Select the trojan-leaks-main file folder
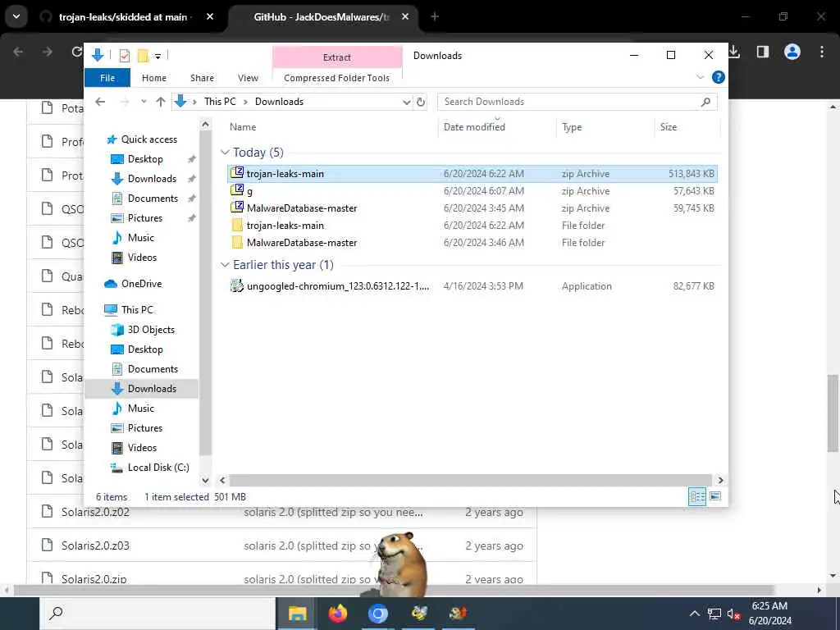The height and width of the screenshot is (630, 840). (472, 226)
